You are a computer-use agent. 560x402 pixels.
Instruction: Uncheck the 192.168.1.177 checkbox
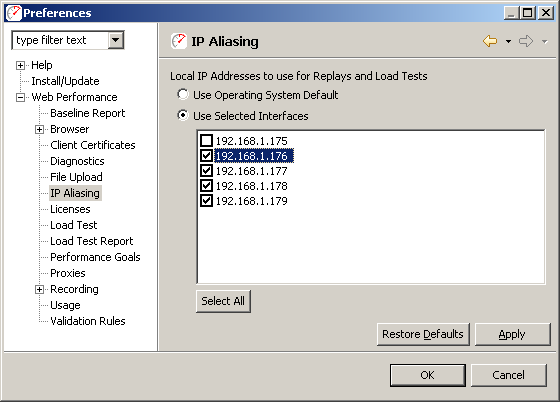[206, 171]
